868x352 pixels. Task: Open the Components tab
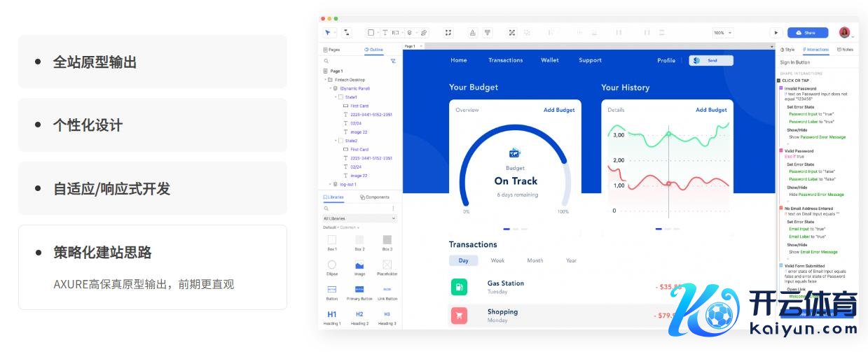[375, 197]
